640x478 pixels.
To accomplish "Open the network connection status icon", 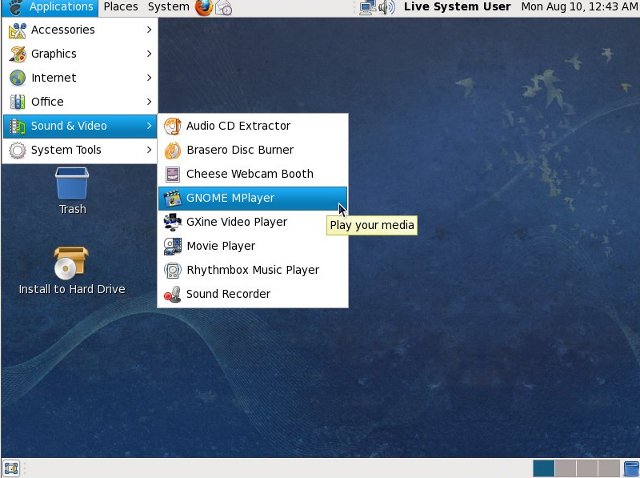I will coord(367,7).
